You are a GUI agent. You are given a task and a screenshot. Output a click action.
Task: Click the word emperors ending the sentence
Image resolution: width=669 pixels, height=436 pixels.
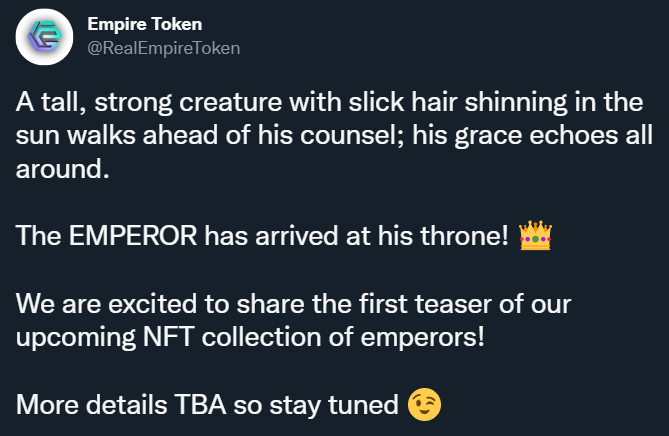point(422,338)
